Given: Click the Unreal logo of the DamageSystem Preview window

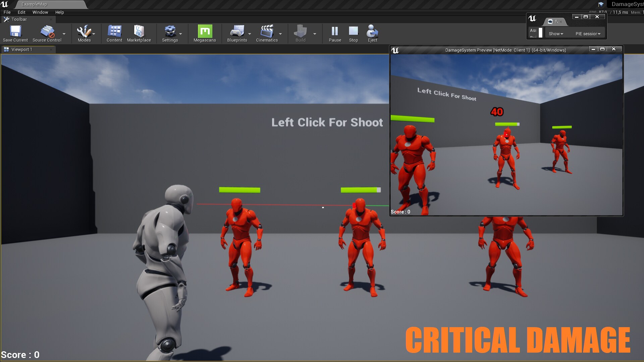Looking at the screenshot, I should (x=395, y=50).
